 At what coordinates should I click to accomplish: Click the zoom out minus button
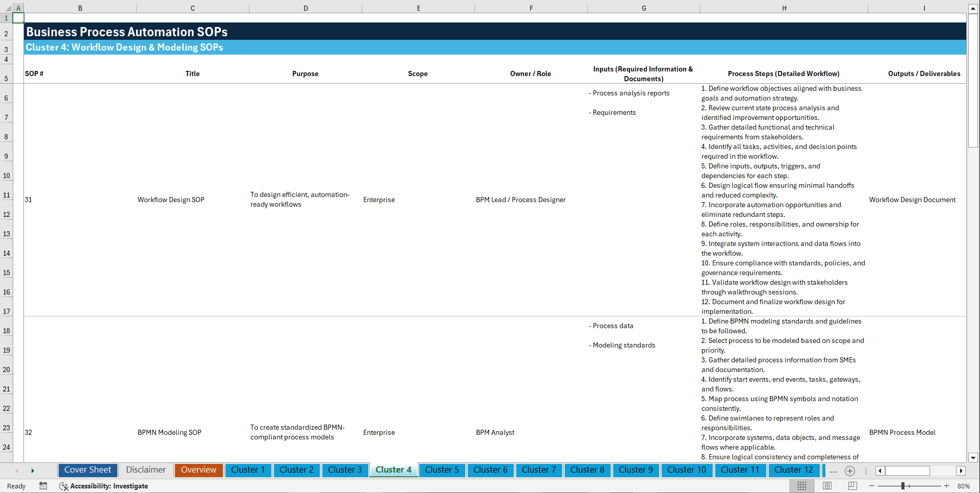point(872,486)
